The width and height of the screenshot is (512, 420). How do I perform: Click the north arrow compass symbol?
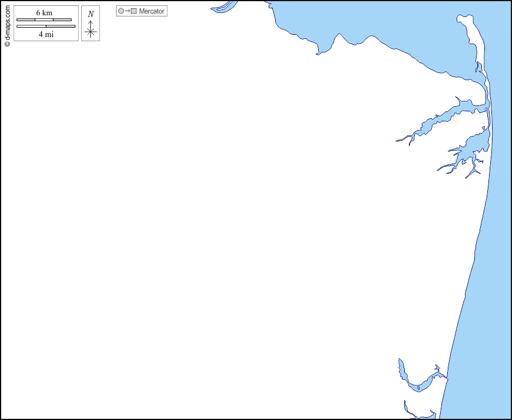90,31
